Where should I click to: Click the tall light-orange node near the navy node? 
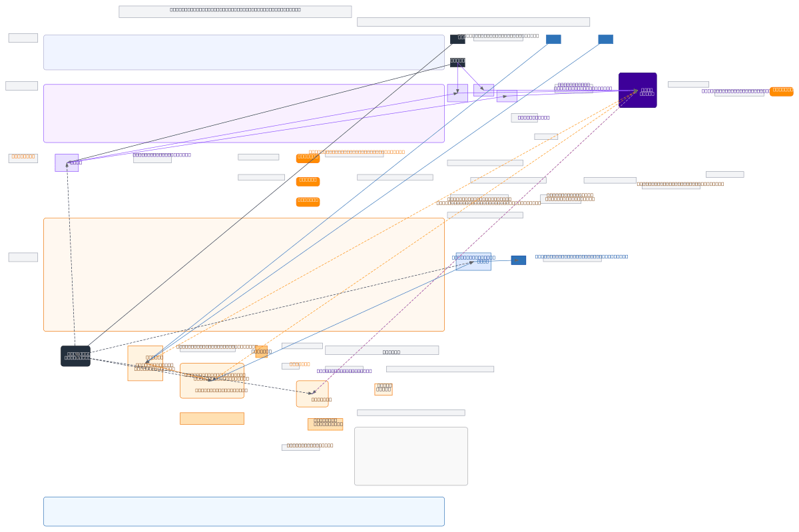(x=145, y=363)
